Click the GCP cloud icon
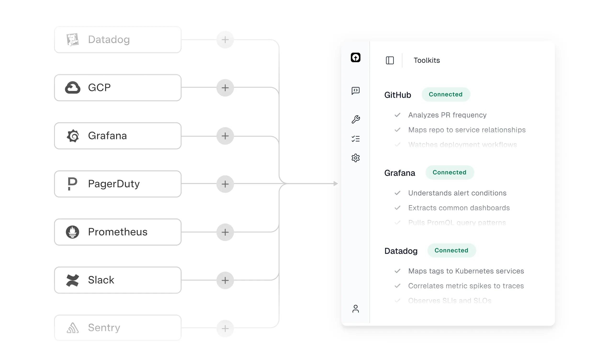This screenshot has width=609, height=364. (73, 88)
